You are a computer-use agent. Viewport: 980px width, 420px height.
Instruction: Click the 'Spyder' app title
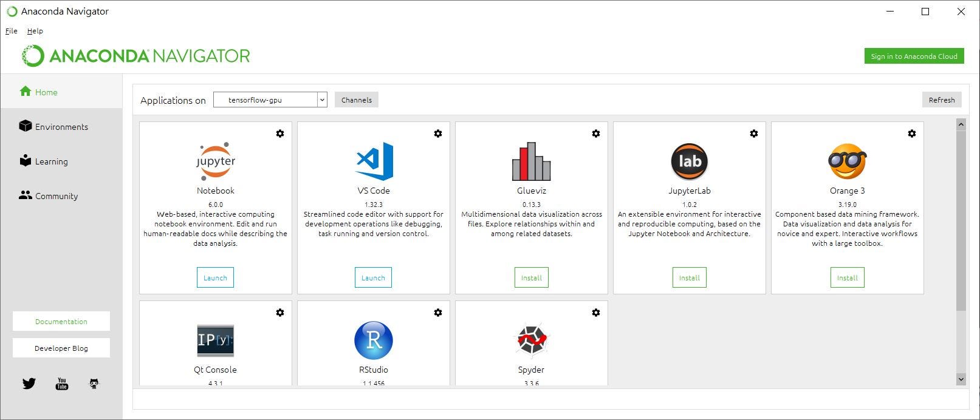point(531,370)
